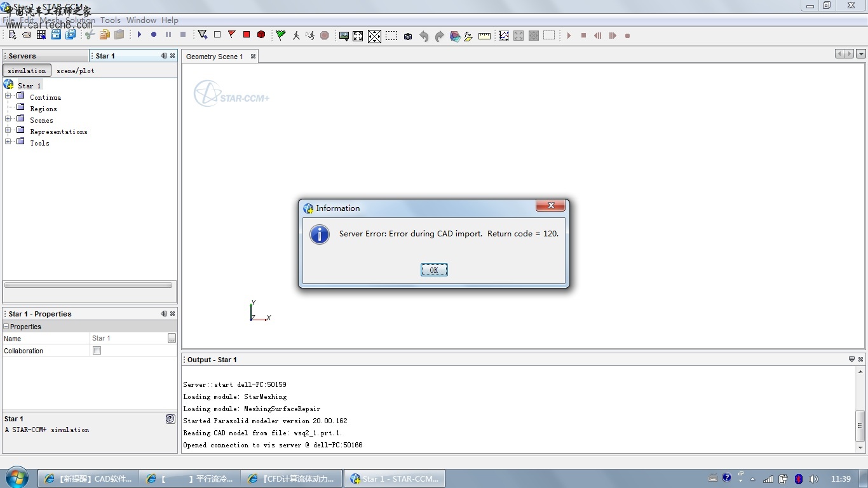Click the Initialize Meshing triangle icon
868x488 pixels.
203,35
